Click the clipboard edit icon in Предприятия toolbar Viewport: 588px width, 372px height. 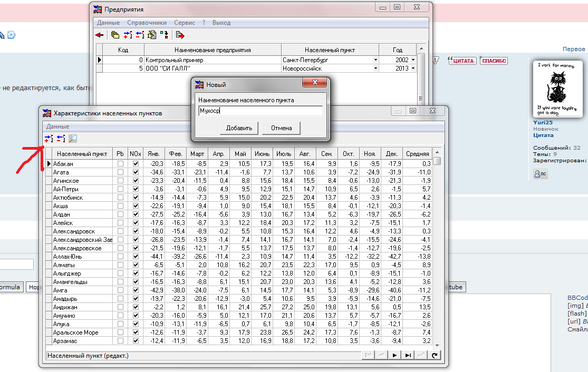pos(152,35)
